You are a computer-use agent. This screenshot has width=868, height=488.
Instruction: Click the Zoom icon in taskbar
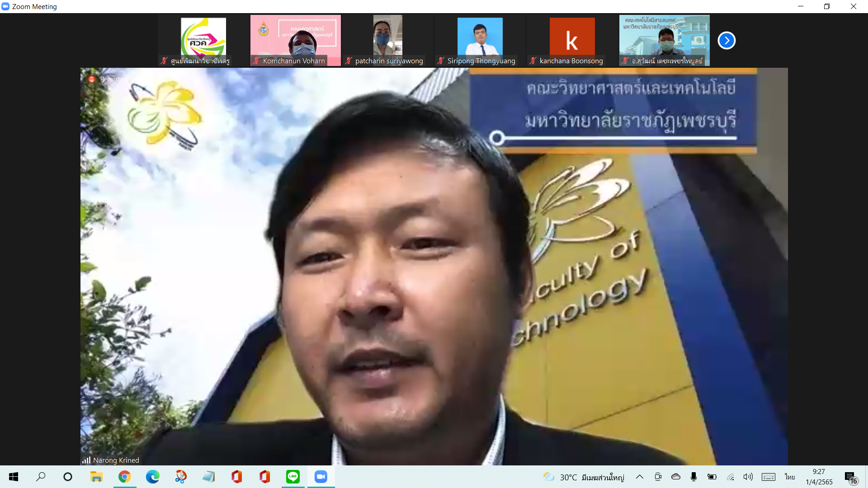pyautogui.click(x=321, y=477)
